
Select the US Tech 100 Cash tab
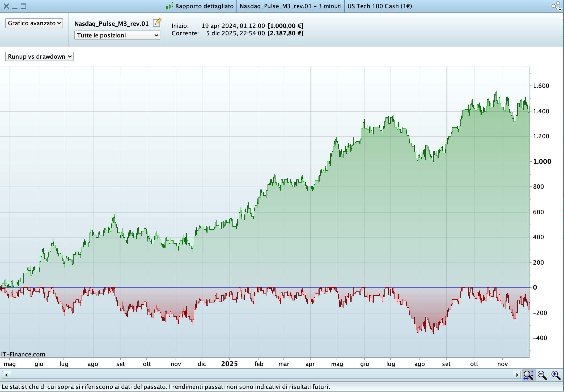[379, 6]
